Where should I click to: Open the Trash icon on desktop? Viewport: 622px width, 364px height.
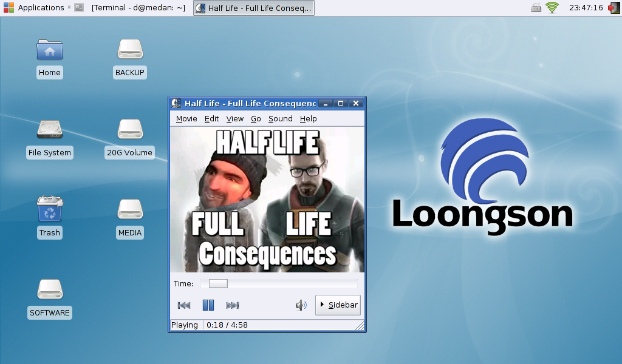50,208
